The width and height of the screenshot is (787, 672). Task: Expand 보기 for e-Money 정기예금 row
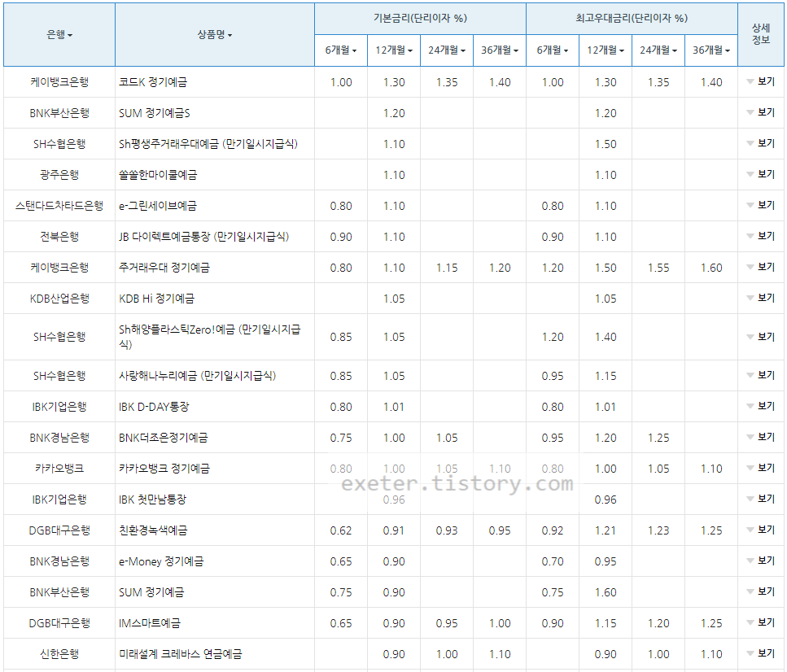[x=761, y=561]
